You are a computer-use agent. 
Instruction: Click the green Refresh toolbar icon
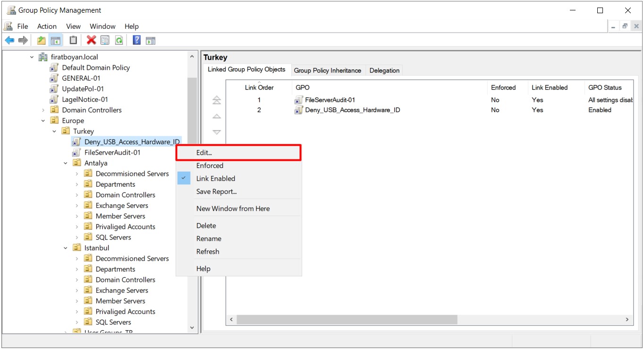(119, 41)
